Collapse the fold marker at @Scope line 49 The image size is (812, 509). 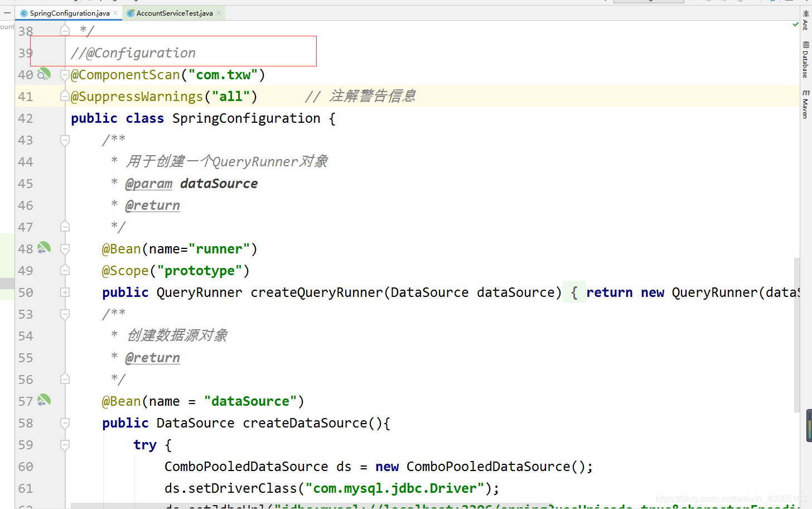[65, 270]
